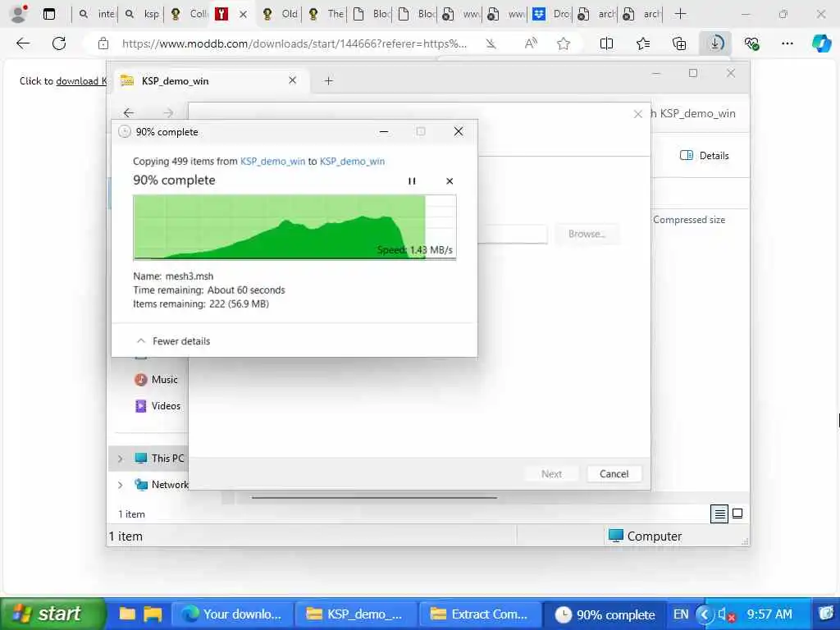The width and height of the screenshot is (840, 630).
Task: Open Music in the Explorer sidebar
Action: point(157,379)
